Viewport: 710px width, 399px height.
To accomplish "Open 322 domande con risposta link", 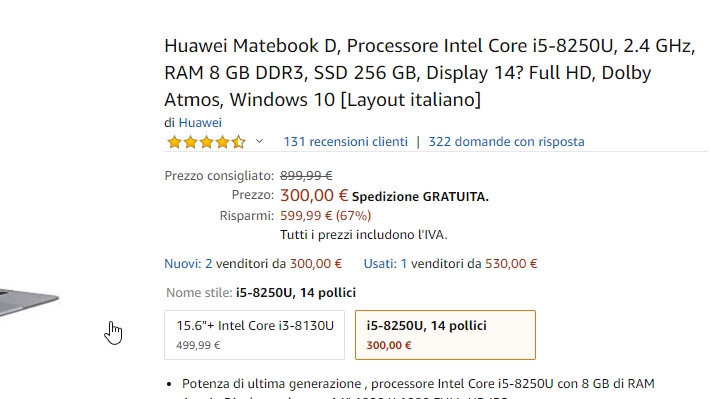I will click(x=506, y=142).
